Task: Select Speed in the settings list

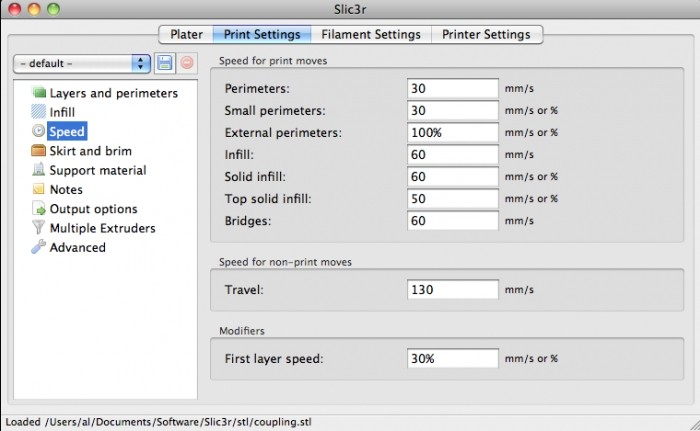Action: coord(67,132)
